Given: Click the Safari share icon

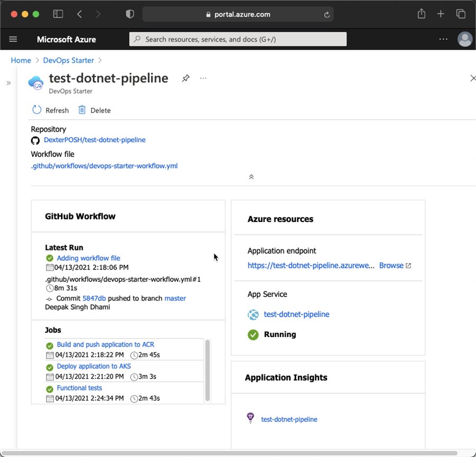Looking at the screenshot, I should 422,14.
